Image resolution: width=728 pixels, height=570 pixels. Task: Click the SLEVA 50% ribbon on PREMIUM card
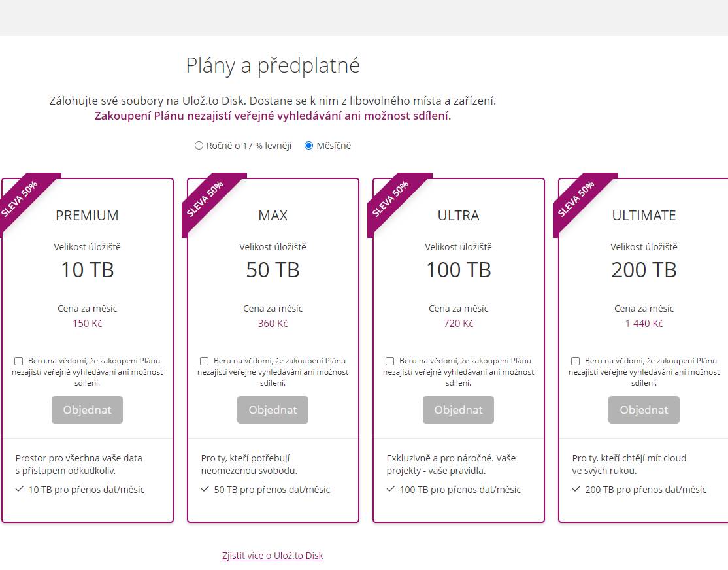click(x=21, y=198)
